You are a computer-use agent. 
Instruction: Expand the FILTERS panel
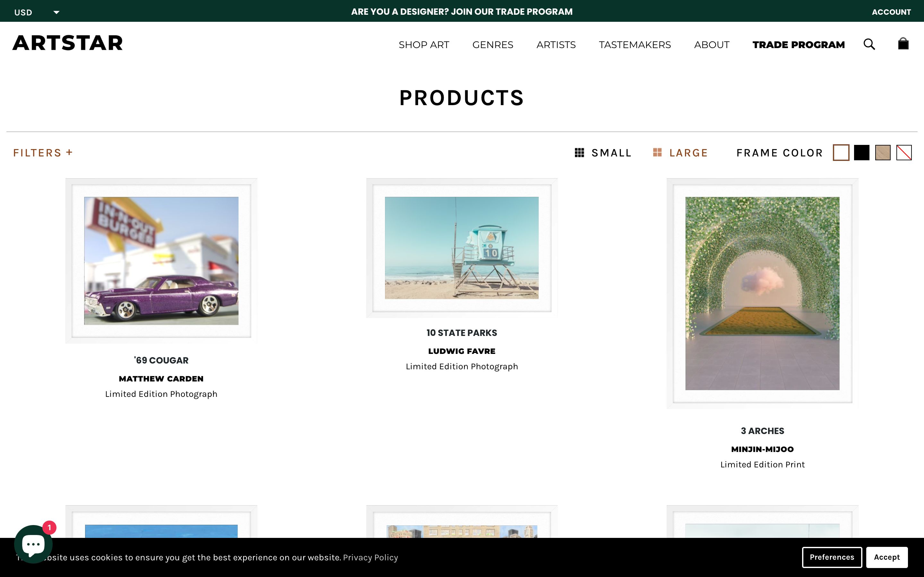[43, 153]
